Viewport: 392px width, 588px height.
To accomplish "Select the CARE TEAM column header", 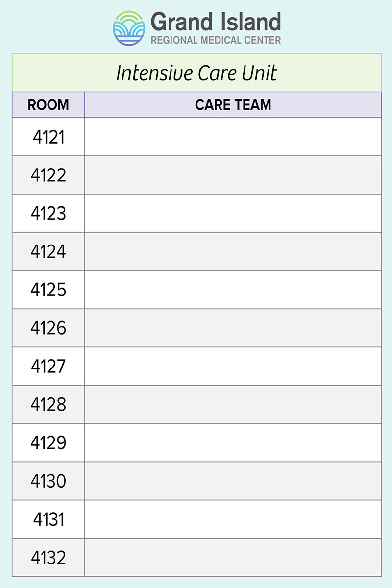I will click(233, 105).
